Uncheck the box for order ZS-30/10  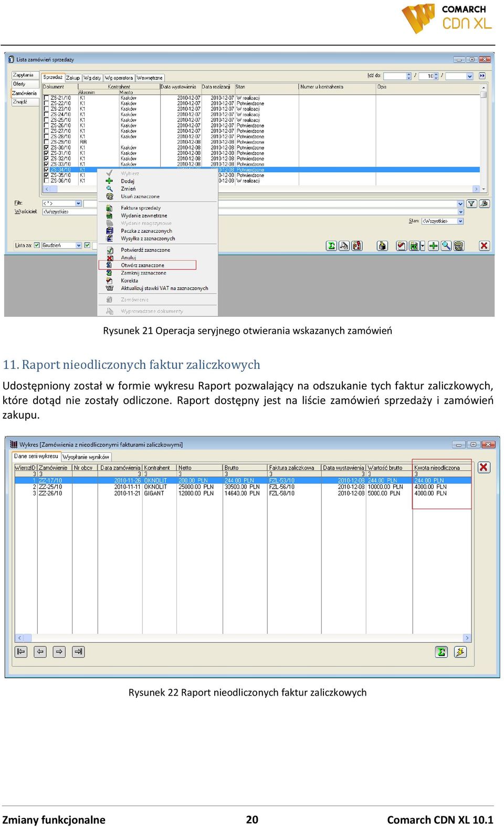pyautogui.click(x=47, y=148)
